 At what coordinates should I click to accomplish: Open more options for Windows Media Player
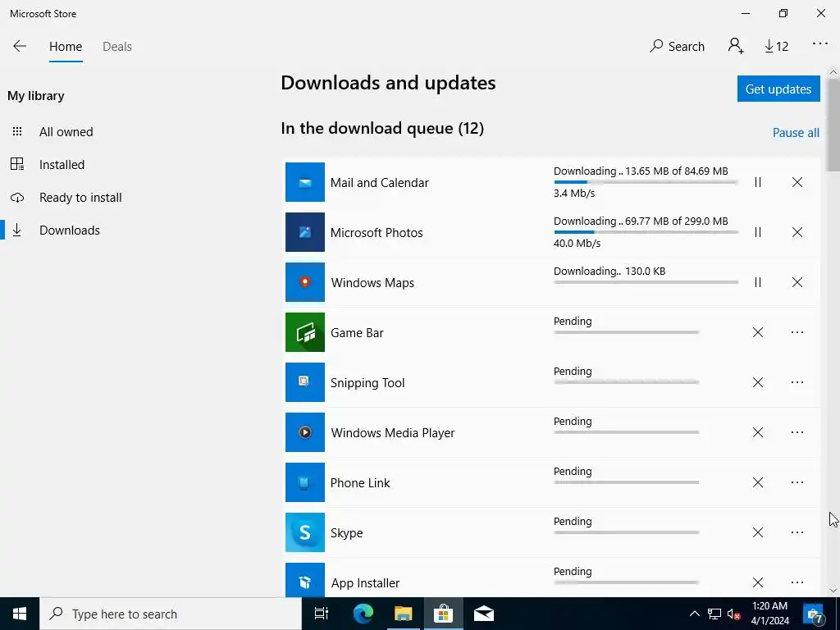[797, 432]
